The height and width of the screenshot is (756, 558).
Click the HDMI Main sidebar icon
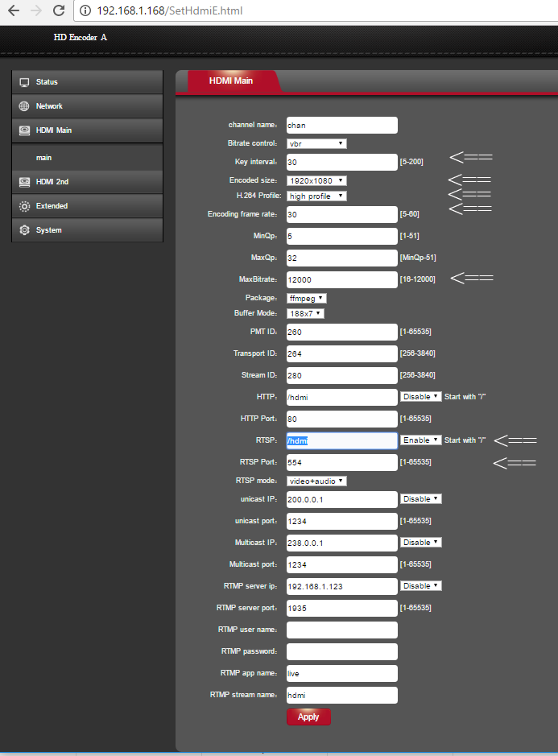click(x=24, y=130)
